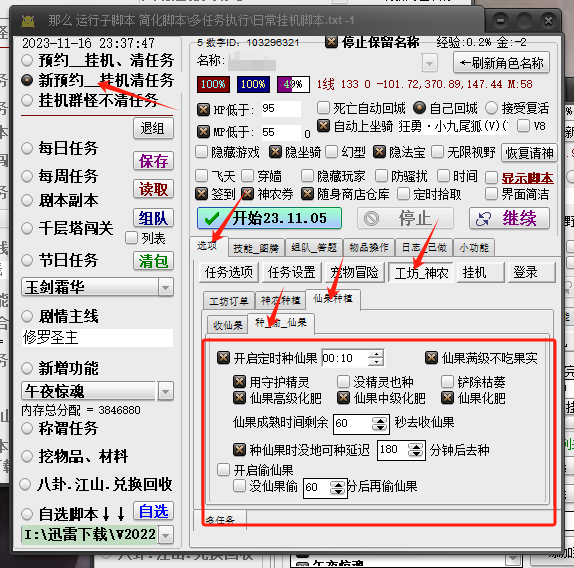Click the 刷新角色名称 refresh button

pyautogui.click(x=502, y=63)
